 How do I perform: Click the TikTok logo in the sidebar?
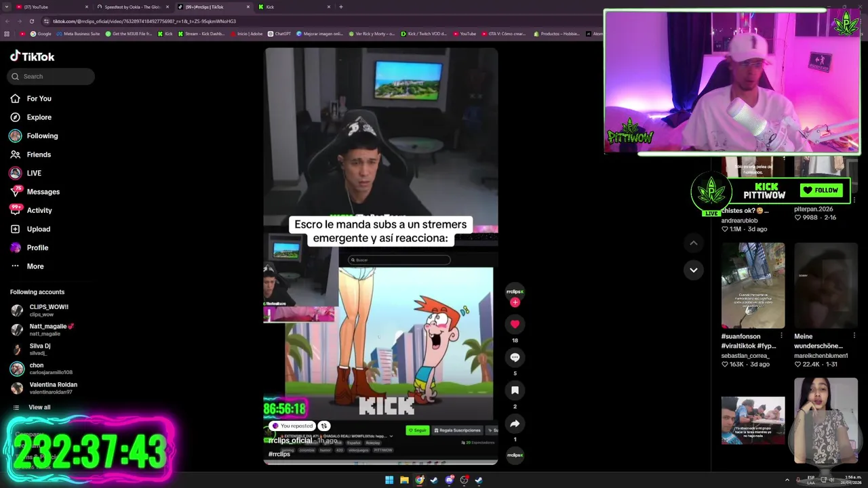[32, 56]
